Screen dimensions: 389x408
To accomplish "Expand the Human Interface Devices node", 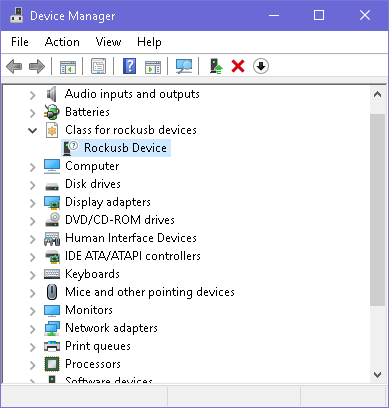I will click(32, 239).
